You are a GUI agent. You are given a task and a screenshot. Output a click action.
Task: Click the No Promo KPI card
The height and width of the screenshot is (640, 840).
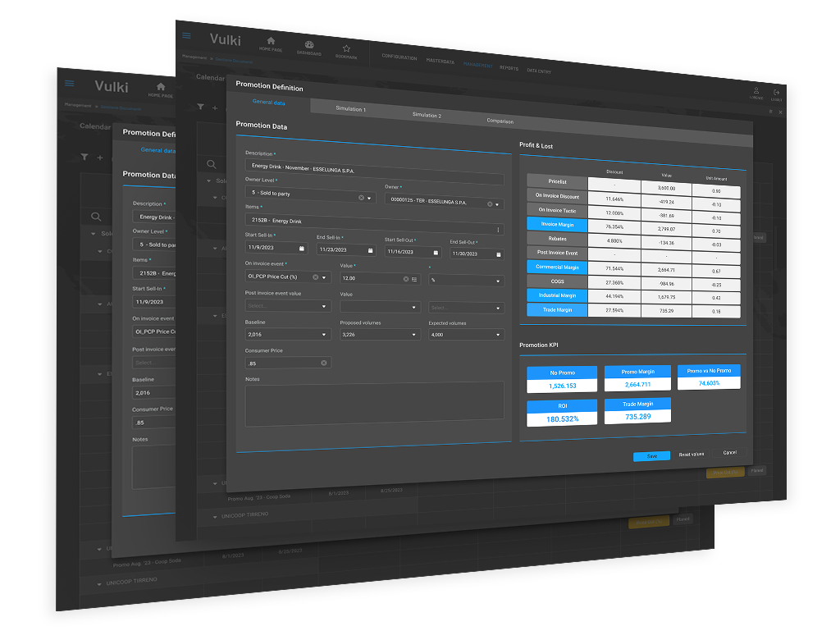click(x=562, y=380)
